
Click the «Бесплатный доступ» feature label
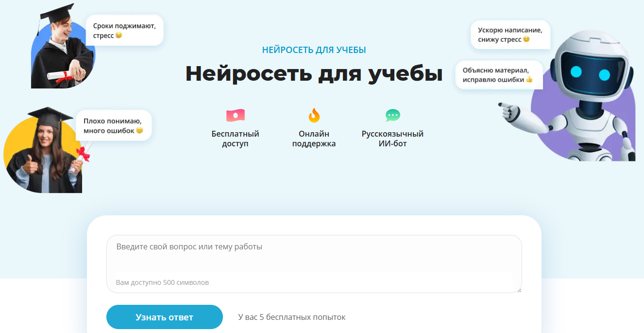click(x=235, y=138)
